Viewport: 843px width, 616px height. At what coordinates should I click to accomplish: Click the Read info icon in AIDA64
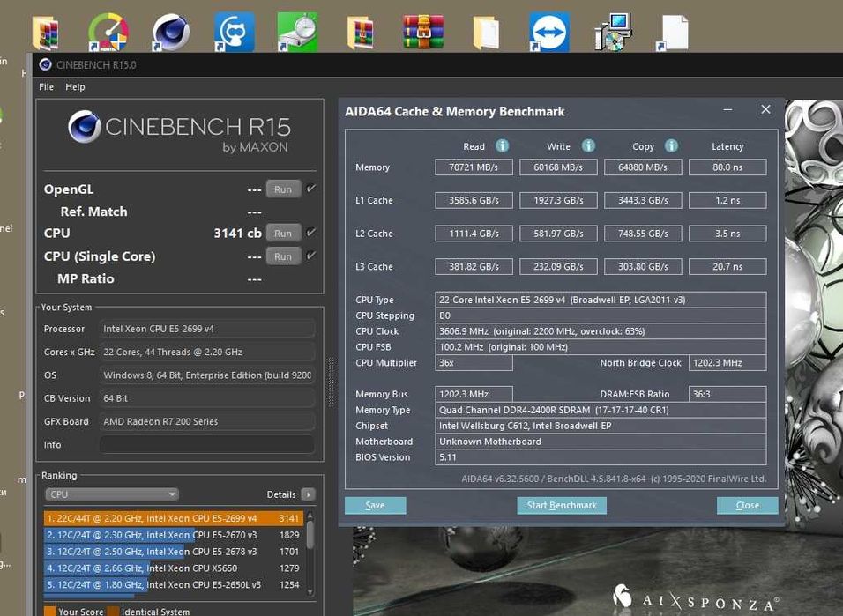(x=502, y=145)
